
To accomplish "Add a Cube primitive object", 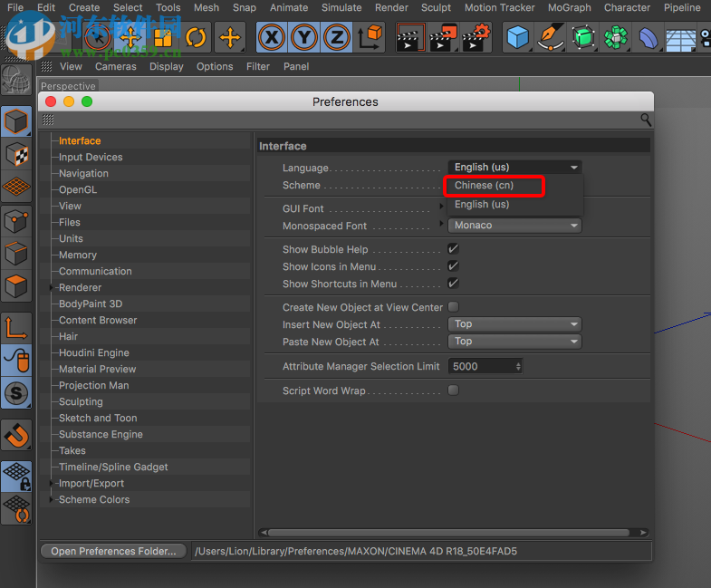I will click(518, 37).
